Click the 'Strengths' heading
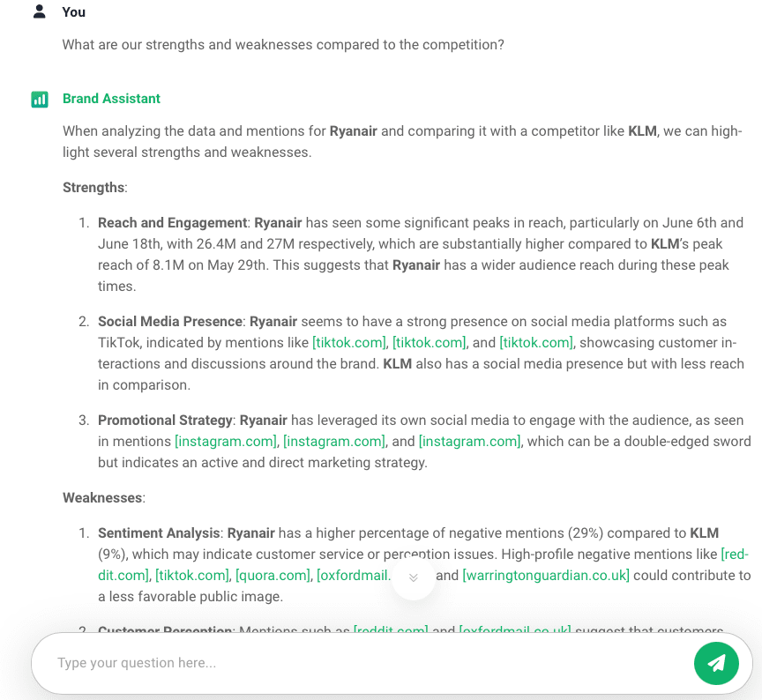Image resolution: width=762 pixels, height=700 pixels. [93, 188]
